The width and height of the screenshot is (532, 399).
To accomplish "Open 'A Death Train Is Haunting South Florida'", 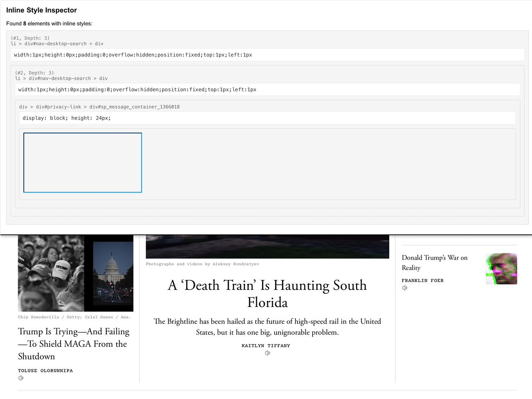I will tap(266, 294).
